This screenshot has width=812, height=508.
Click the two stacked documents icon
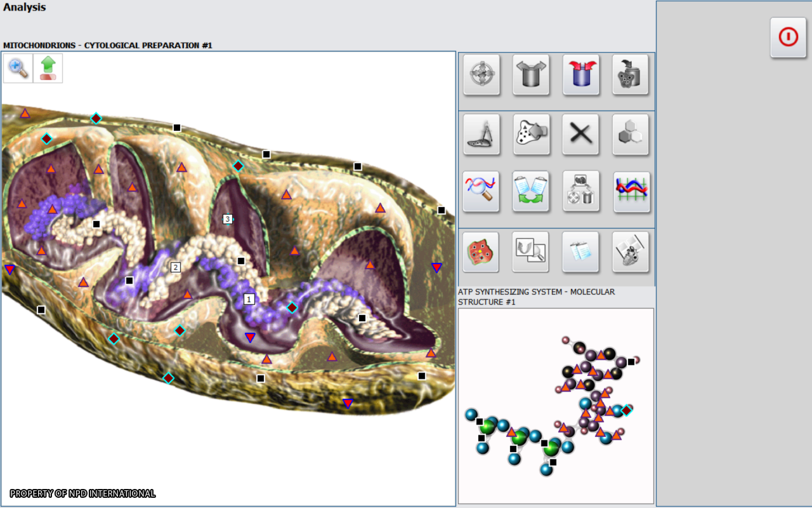[x=580, y=252]
